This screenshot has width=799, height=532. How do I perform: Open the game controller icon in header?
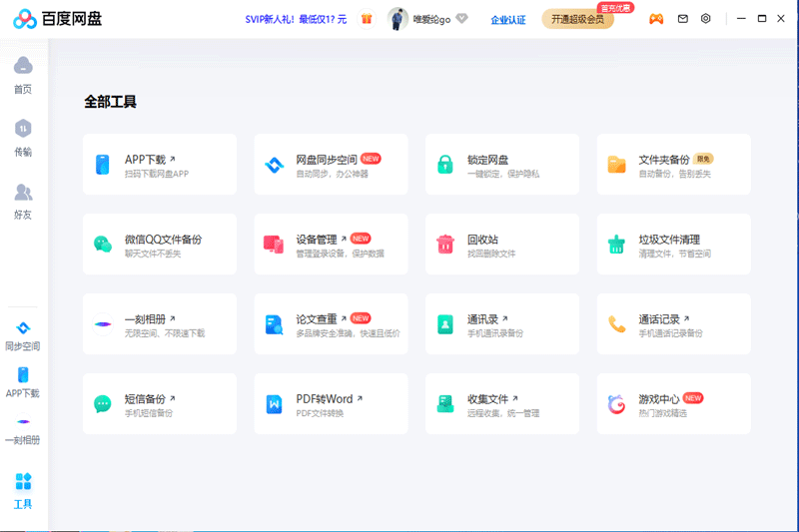pyautogui.click(x=656, y=18)
